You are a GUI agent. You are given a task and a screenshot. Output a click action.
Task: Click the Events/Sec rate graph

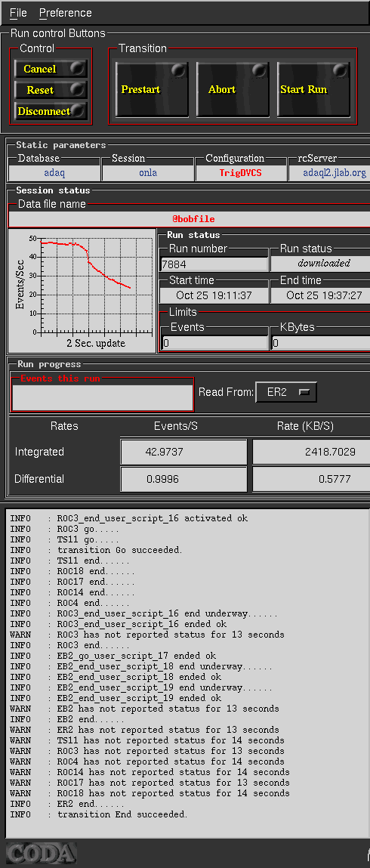[x=82, y=291]
